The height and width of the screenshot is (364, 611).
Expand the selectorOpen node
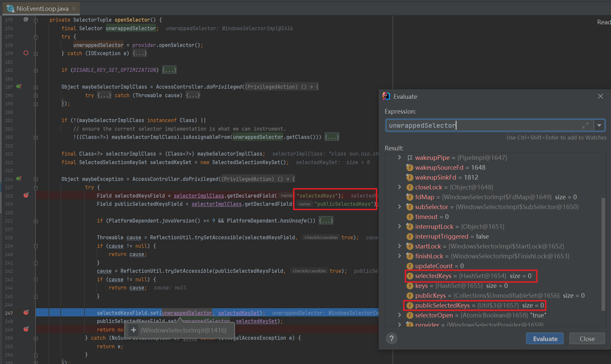[x=399, y=315]
